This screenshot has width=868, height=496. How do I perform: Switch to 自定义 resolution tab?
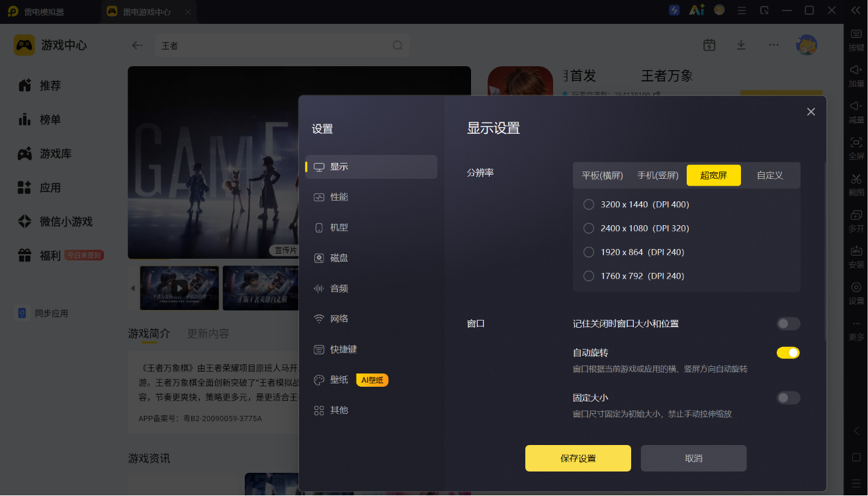tap(770, 175)
